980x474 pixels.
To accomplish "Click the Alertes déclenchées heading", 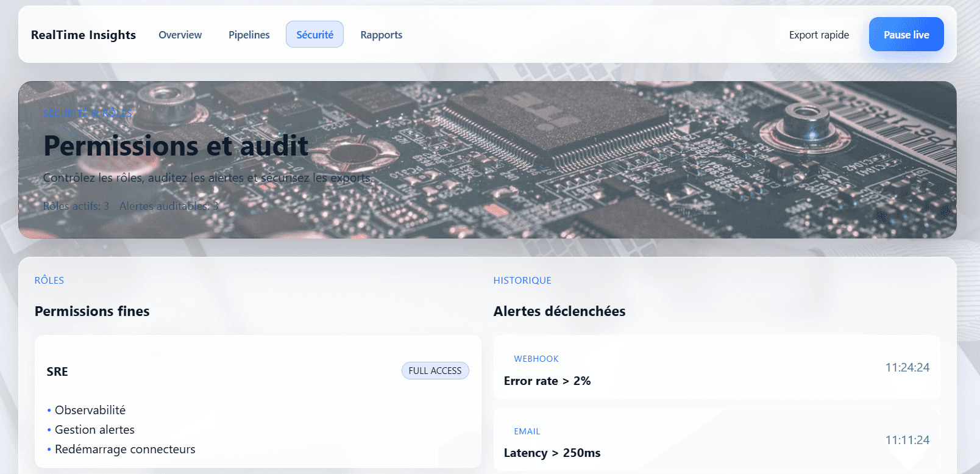I will tap(559, 311).
